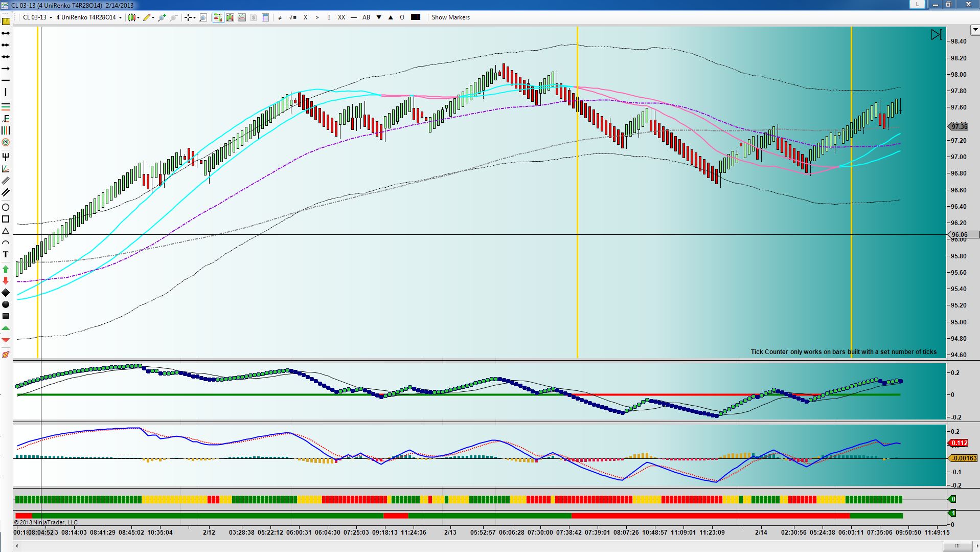Click the black color swatch in toolbar
This screenshot has width=980, height=552.
[x=416, y=17]
